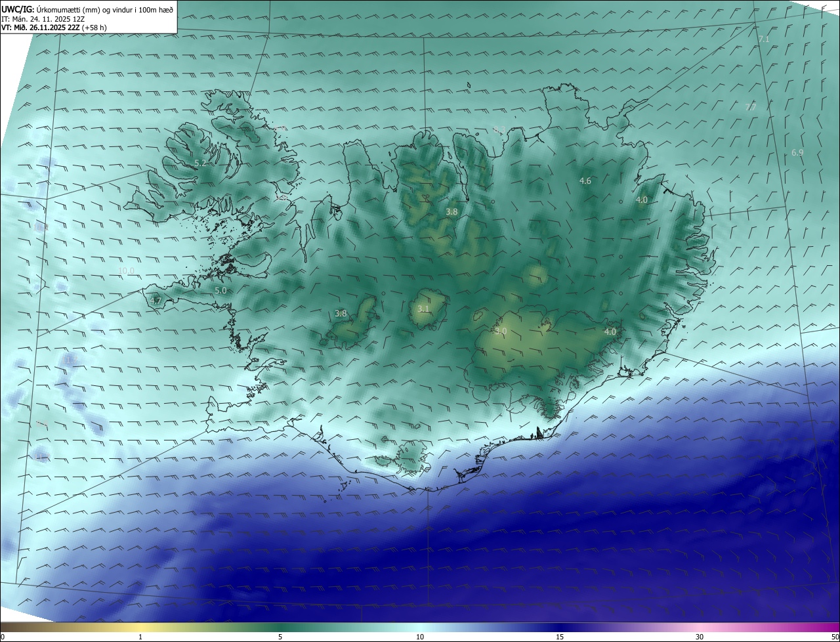Click the "50" tick on the color scale
This screenshot has width=840, height=642.
tap(835, 637)
